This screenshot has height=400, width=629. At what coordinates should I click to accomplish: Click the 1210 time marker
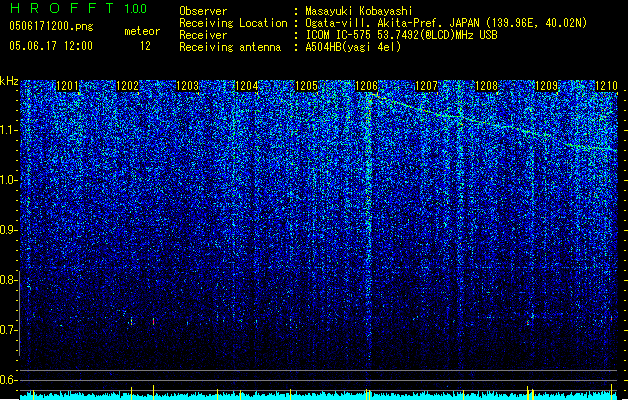(606, 86)
